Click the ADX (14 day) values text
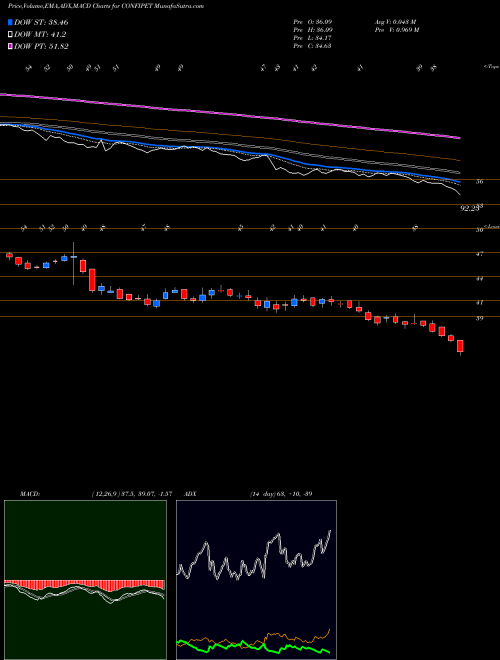This screenshot has height=660, width=500. pyautogui.click(x=281, y=493)
